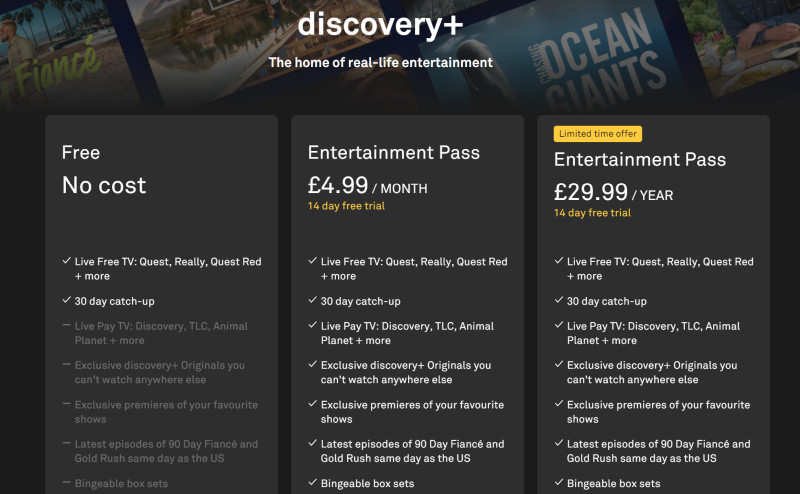
Task: Click Bingeable box sets text in monthly plan
Action: [367, 483]
